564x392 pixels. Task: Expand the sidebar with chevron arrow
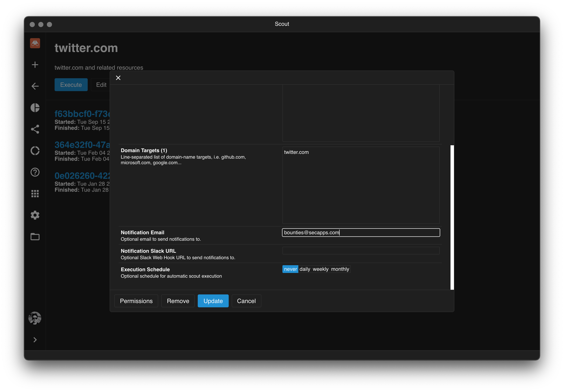(x=35, y=340)
